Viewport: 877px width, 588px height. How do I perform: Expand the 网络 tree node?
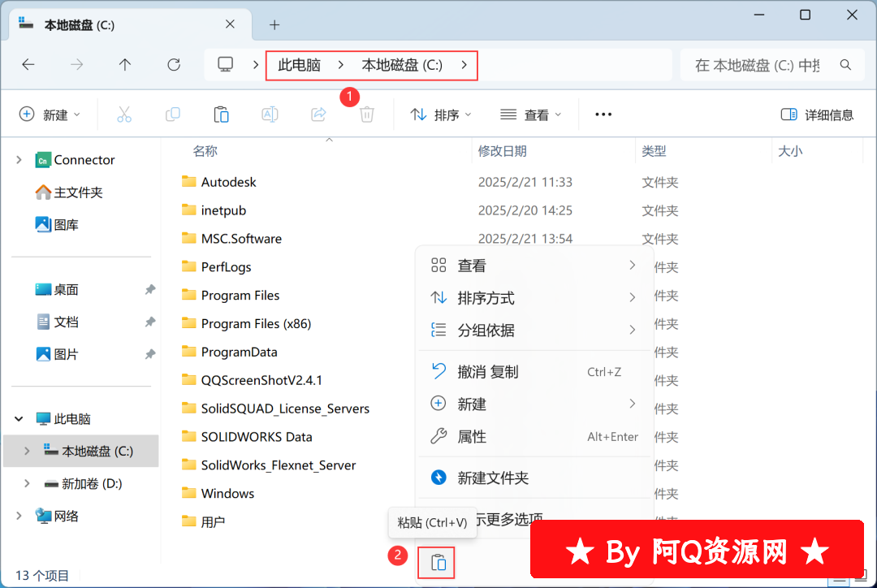pyautogui.click(x=19, y=516)
